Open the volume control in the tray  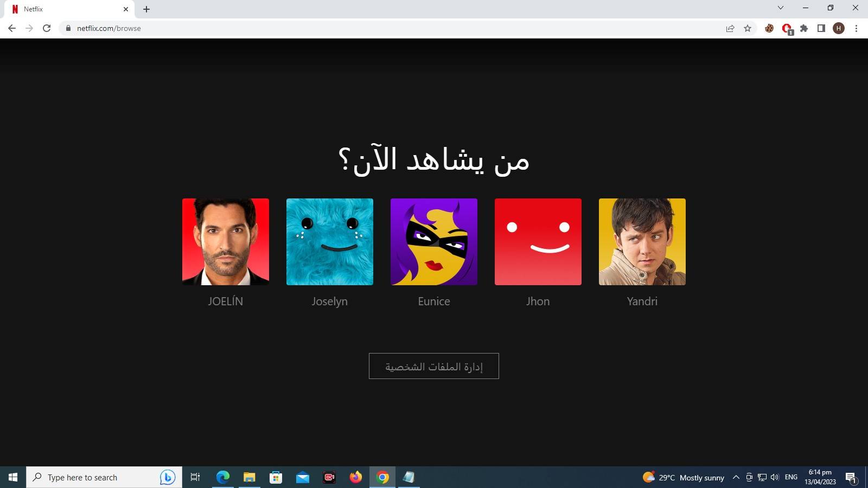[775, 477]
